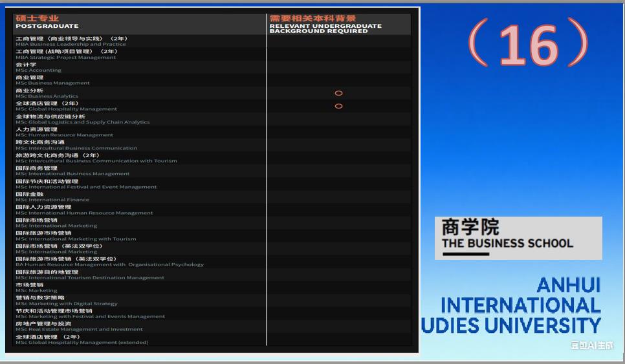
Task: Select MSc International Tourism Destination Management
Action: [x=90, y=275]
